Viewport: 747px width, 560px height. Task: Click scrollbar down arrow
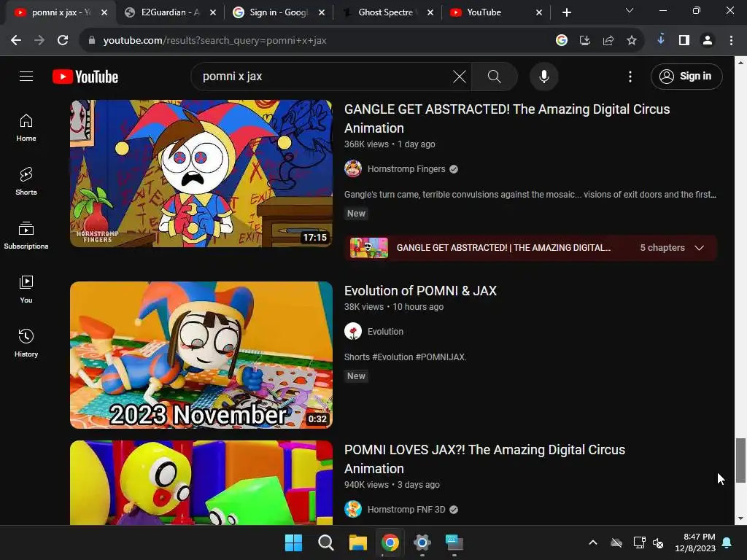click(x=740, y=519)
